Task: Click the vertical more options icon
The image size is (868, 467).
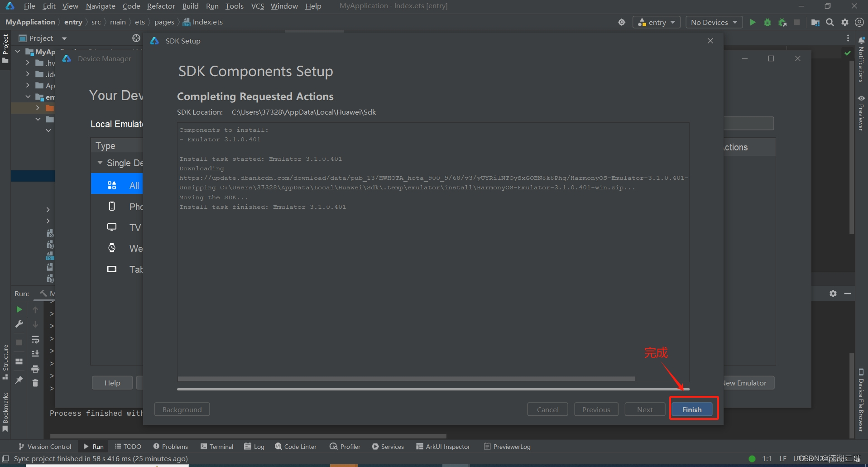Action: click(848, 38)
